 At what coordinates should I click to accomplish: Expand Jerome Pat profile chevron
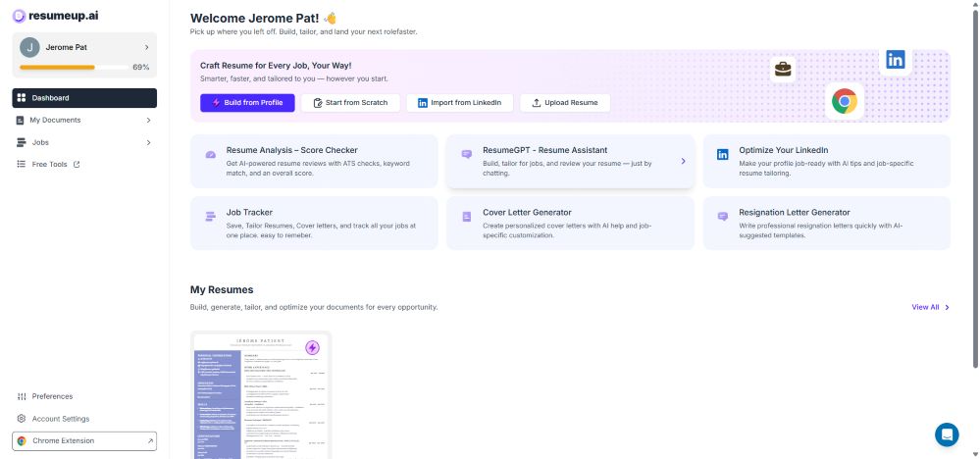tap(147, 47)
